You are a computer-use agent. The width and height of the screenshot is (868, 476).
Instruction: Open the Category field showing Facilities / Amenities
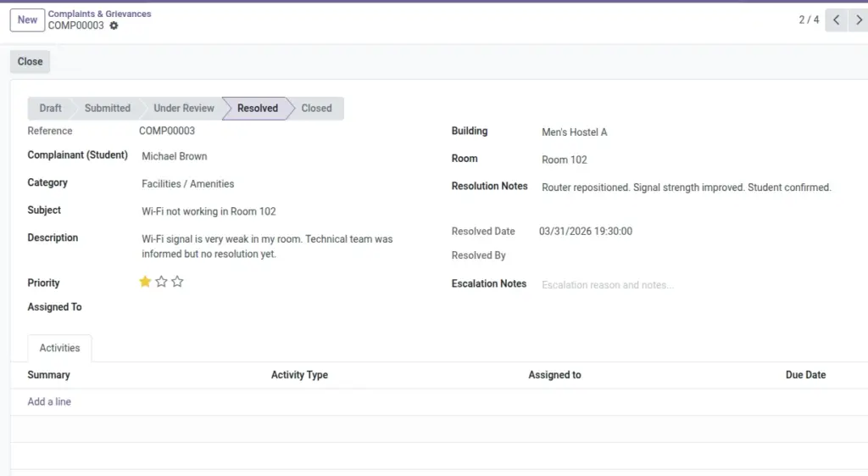277,184
